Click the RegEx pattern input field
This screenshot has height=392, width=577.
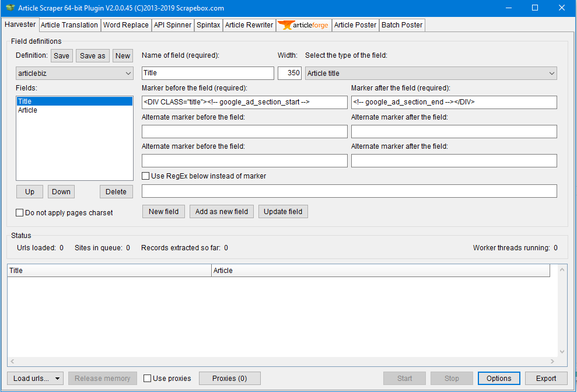tap(349, 191)
